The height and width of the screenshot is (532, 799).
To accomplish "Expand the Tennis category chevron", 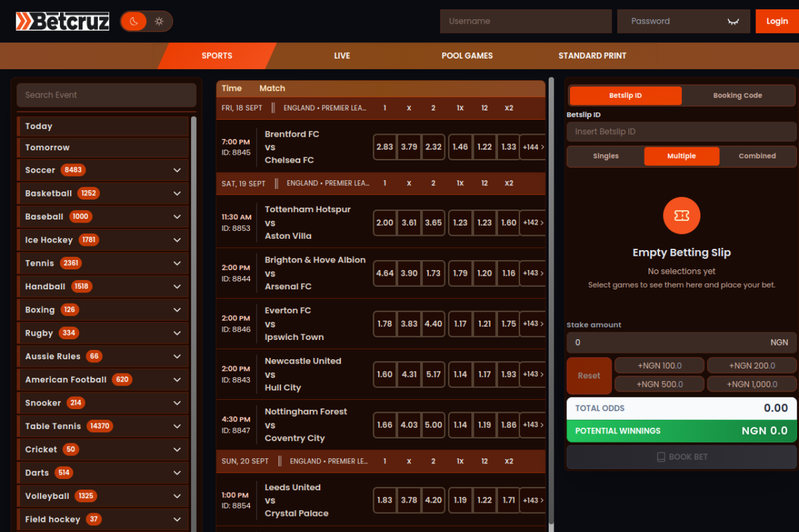I will point(177,263).
